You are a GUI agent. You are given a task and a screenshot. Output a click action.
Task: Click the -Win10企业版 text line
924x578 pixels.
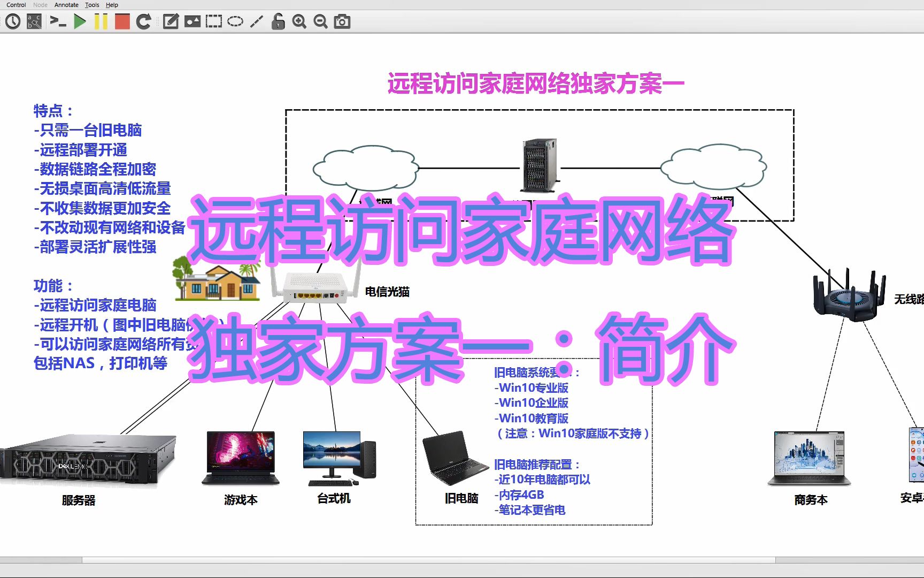(532, 403)
